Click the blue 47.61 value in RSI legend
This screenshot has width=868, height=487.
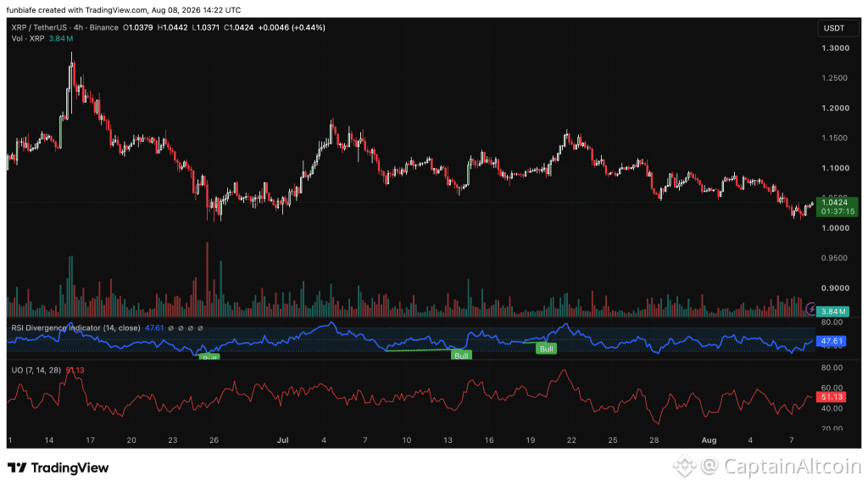154,328
